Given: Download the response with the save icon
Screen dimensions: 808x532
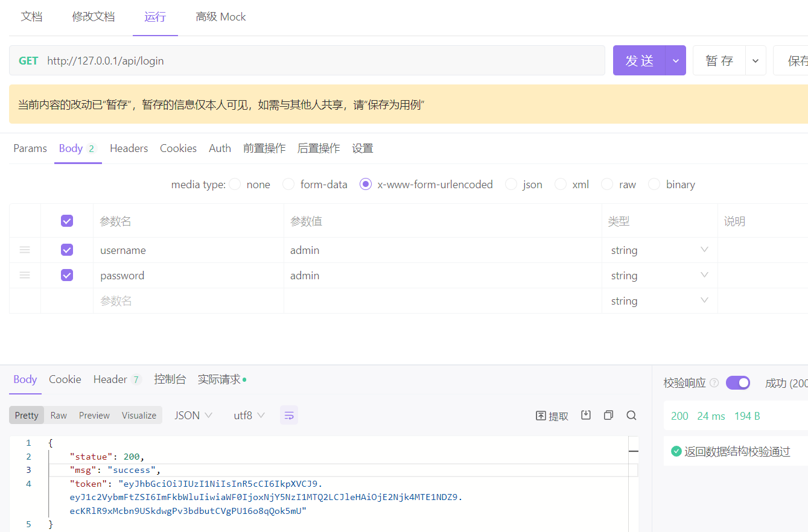Looking at the screenshot, I should click(586, 415).
